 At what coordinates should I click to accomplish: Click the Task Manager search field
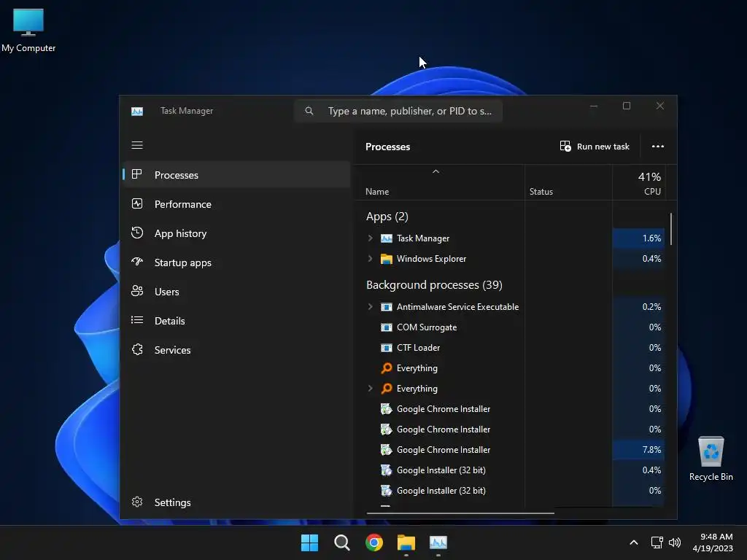click(x=398, y=111)
